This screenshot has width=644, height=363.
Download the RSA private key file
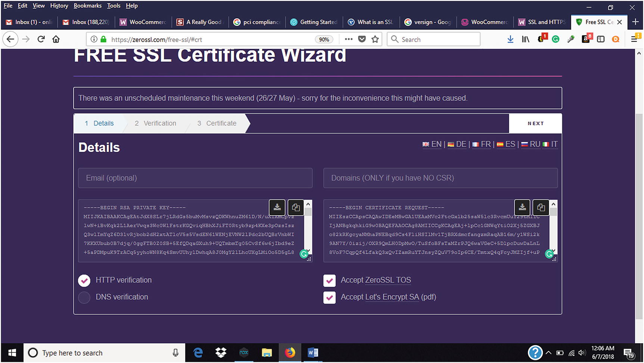[277, 207]
